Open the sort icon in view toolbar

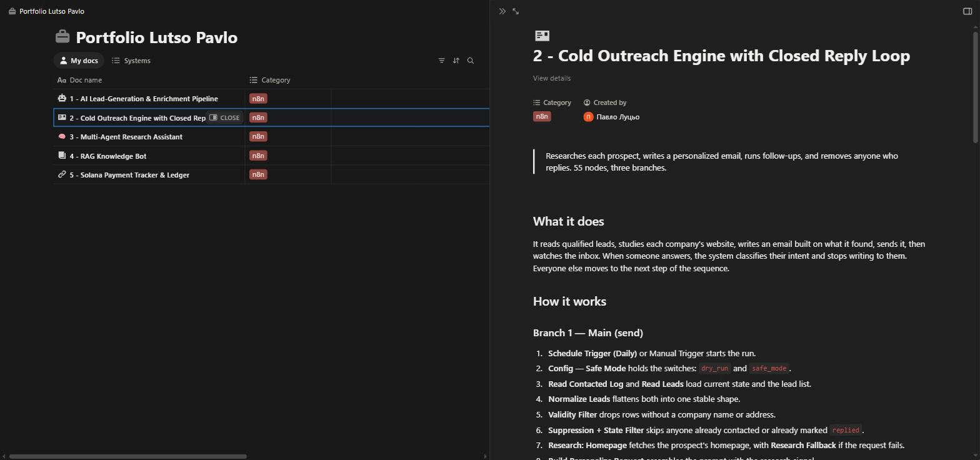point(456,61)
